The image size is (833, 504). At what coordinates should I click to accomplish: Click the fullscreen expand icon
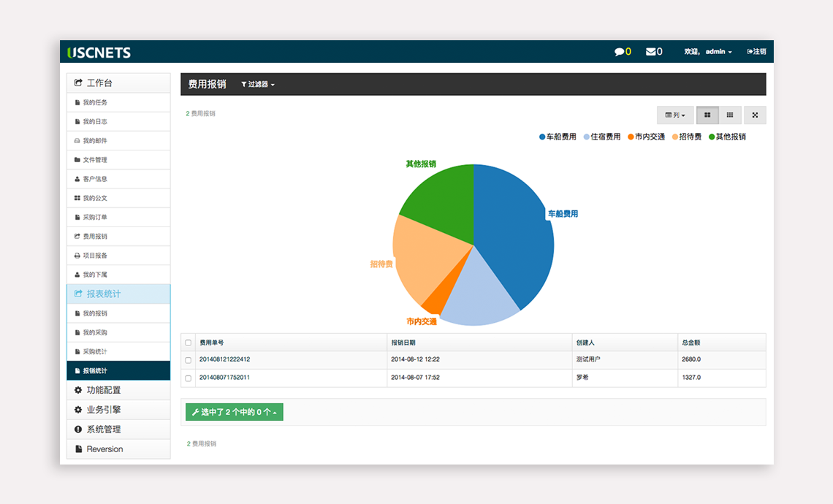tap(755, 115)
